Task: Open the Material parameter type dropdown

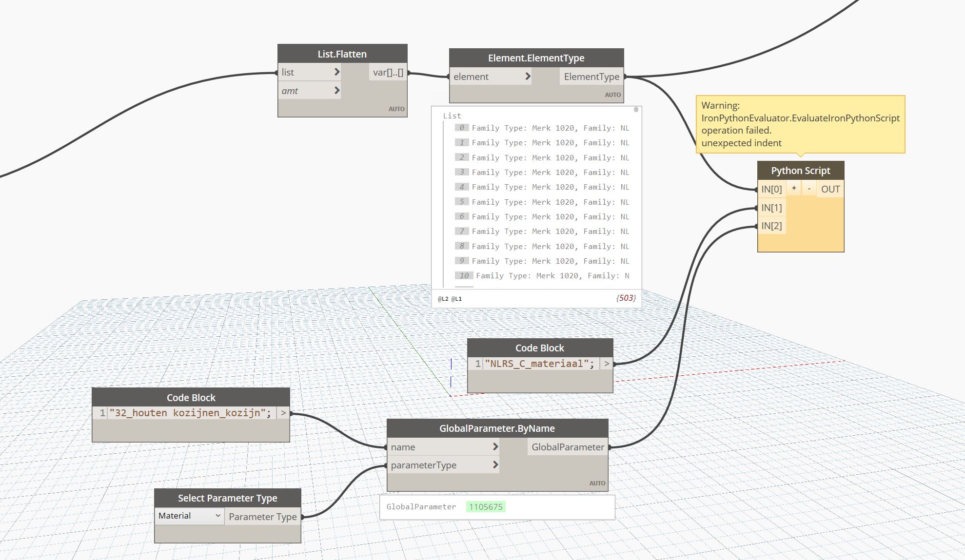Action: point(190,516)
